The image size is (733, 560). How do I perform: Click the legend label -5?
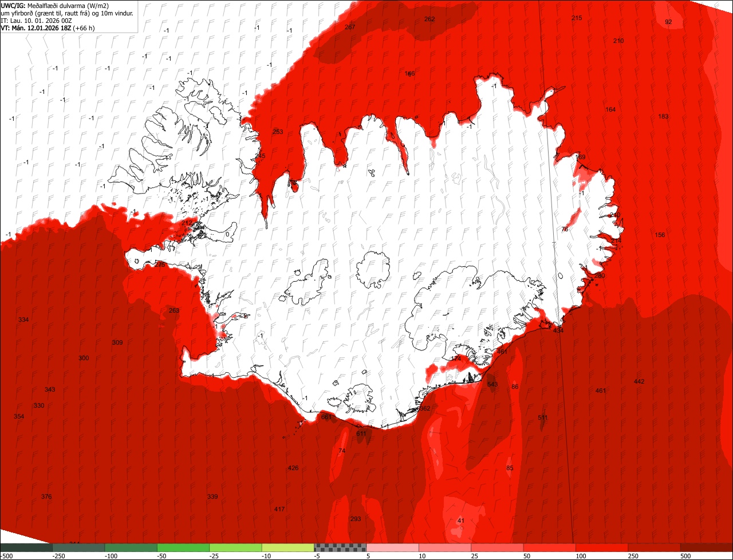[317, 556]
